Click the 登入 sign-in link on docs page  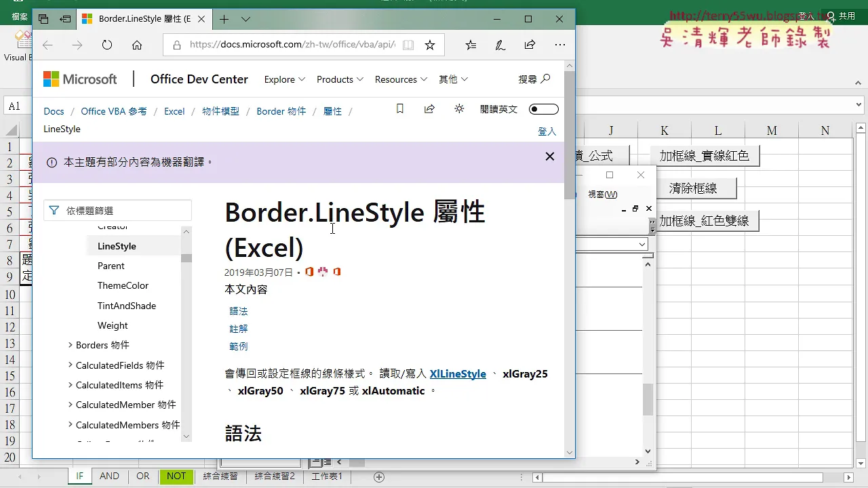[x=547, y=131]
